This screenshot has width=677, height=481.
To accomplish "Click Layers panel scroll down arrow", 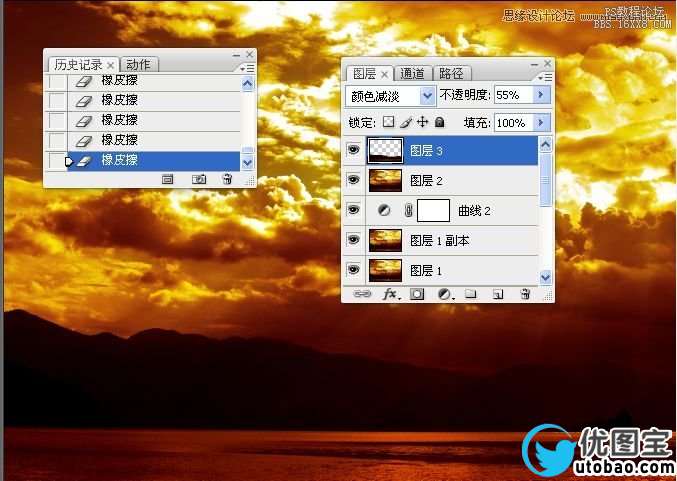I will pyautogui.click(x=545, y=277).
